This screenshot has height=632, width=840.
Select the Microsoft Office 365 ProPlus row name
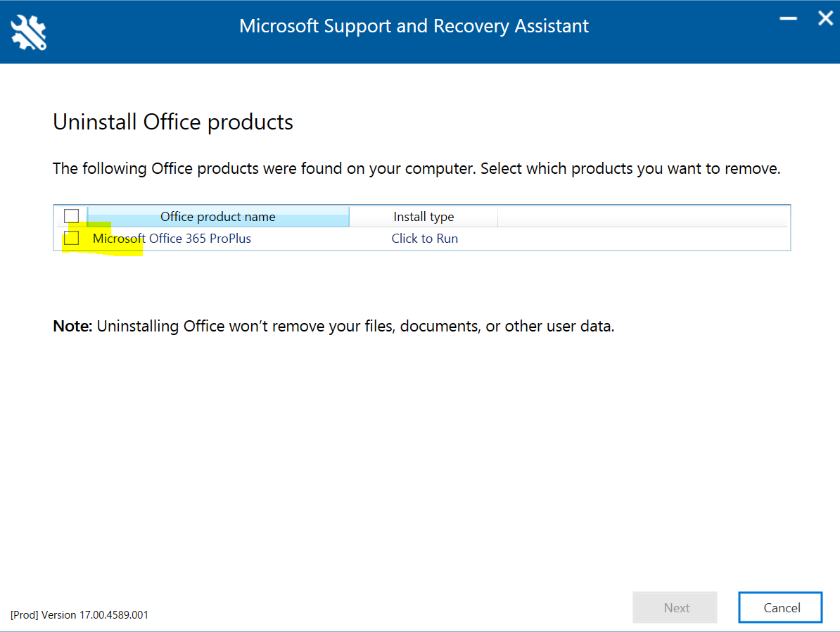(x=172, y=239)
